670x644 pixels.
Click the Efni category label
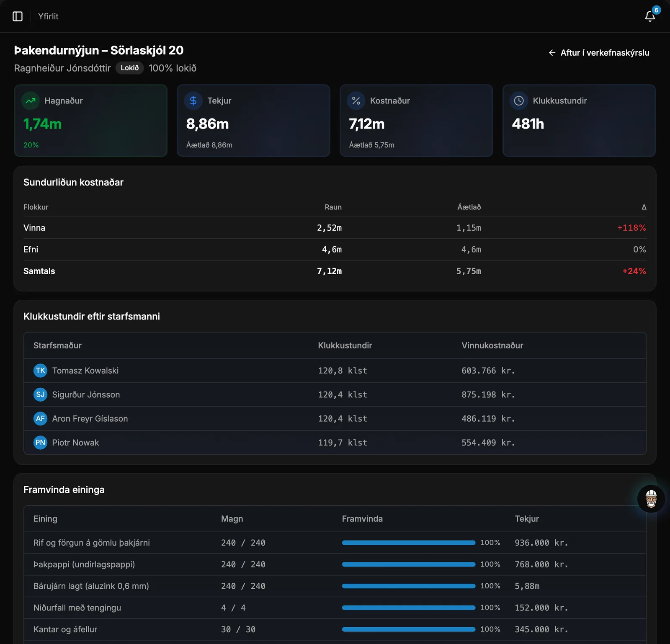point(31,250)
